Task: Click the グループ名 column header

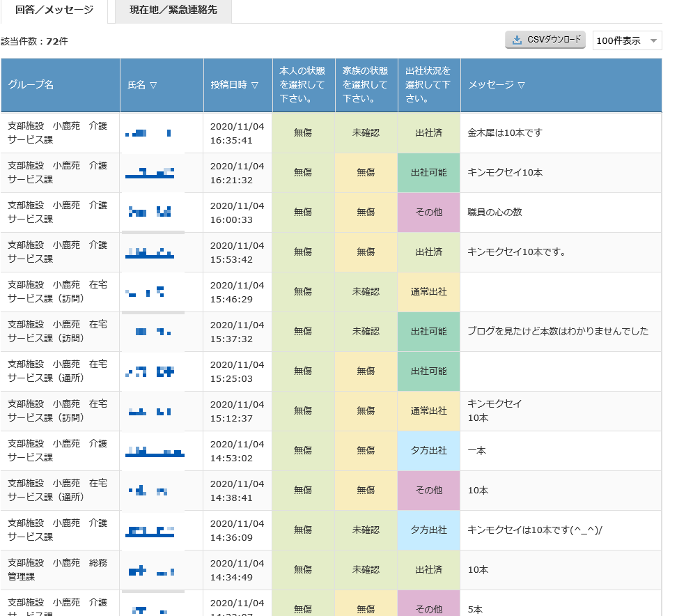Action: click(60, 85)
